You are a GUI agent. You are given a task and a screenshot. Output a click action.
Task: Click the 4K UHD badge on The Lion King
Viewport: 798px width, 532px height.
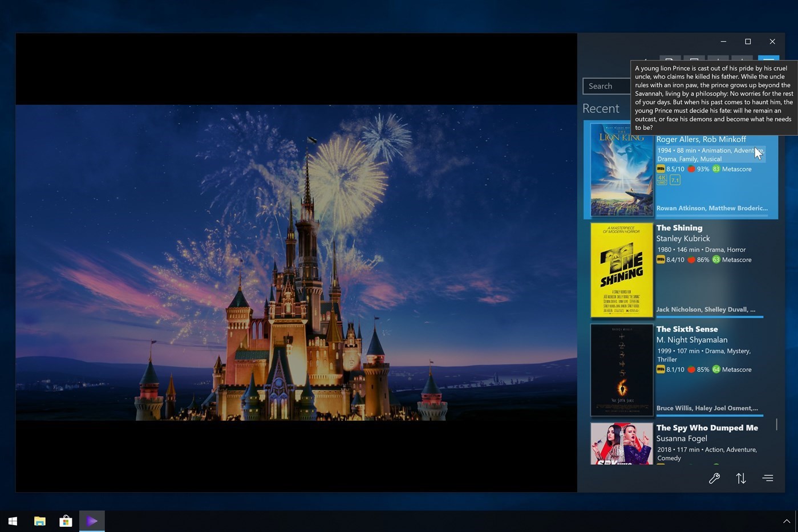(x=661, y=180)
